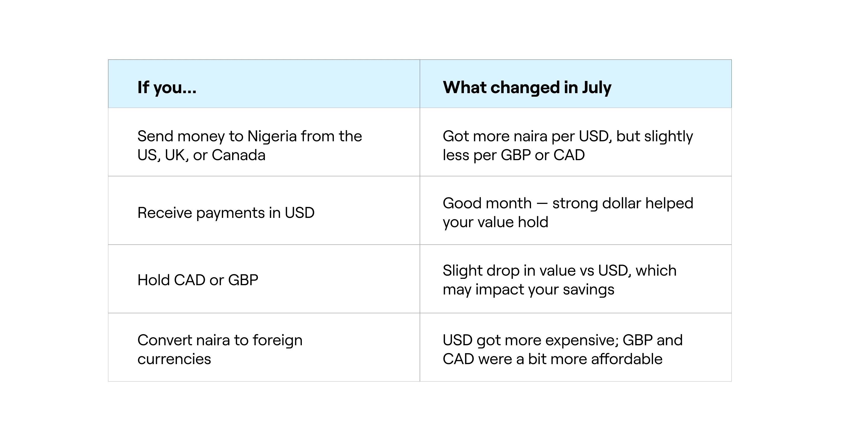Click the 'If you...' column header
The width and height of the screenshot is (868, 441).
tap(167, 88)
